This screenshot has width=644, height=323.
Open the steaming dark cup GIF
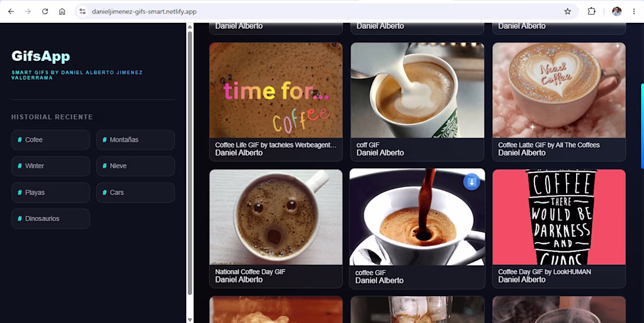click(559, 310)
